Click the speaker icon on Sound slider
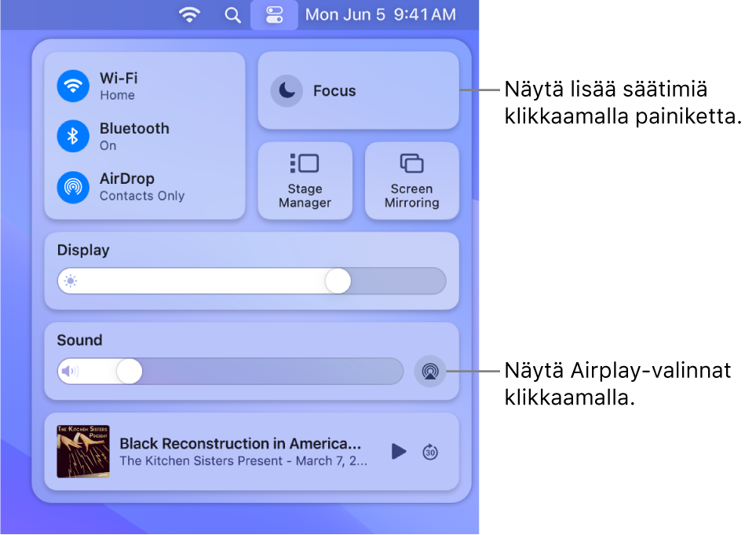The width and height of the screenshot is (756, 535). 70,370
